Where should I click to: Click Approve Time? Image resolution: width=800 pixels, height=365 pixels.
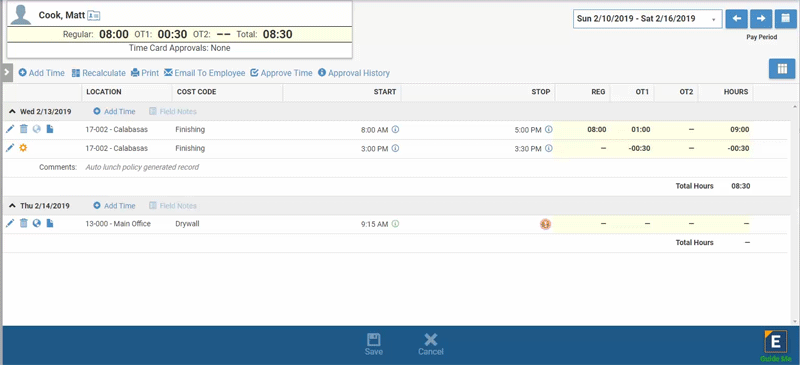click(281, 73)
